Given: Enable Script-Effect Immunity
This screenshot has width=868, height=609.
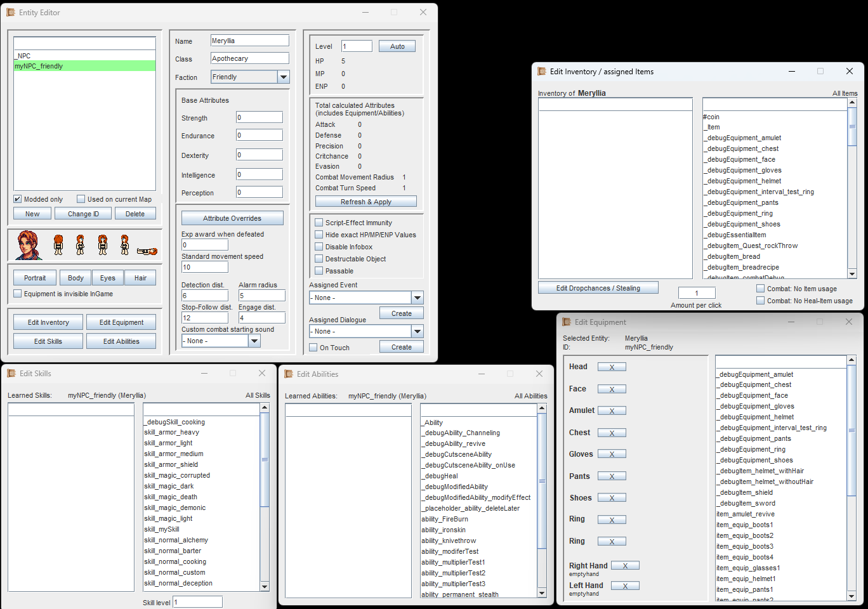Looking at the screenshot, I should 319,223.
